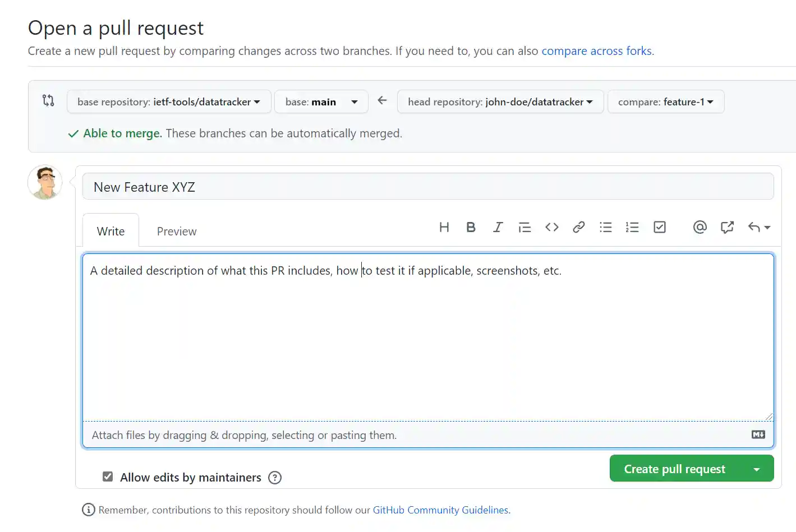The width and height of the screenshot is (796, 532).
Task: Insert code formatting icon
Action: 551,227
